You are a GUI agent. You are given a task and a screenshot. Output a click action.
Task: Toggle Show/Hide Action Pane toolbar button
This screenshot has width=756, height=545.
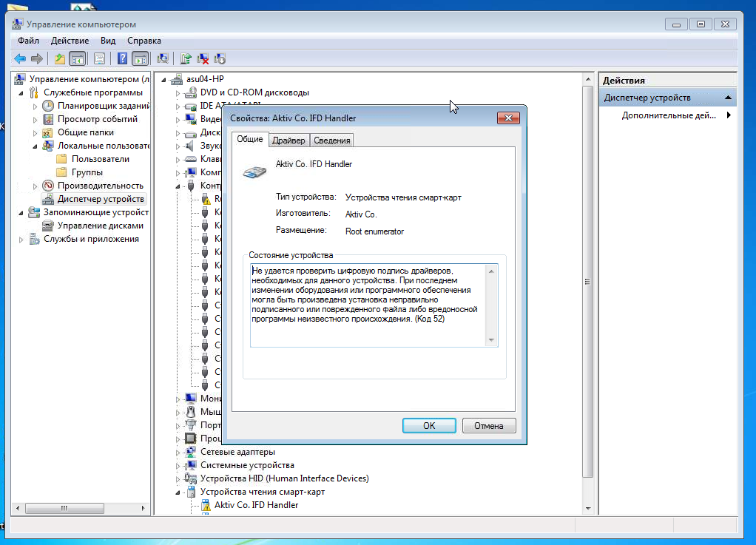pyautogui.click(x=139, y=58)
